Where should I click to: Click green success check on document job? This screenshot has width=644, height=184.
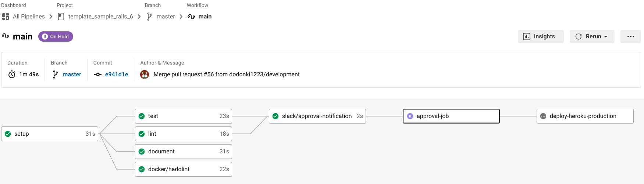(142, 152)
